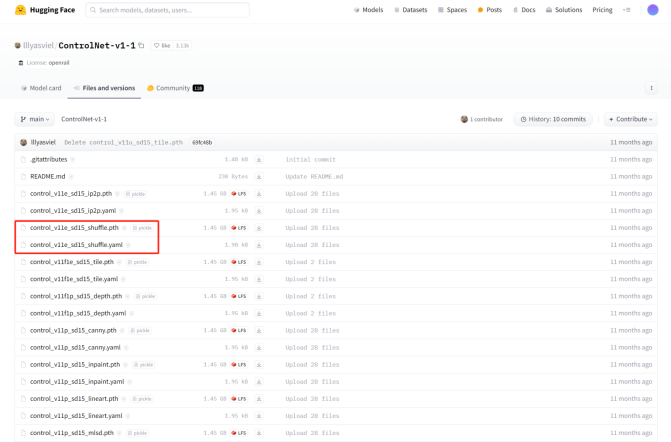The height and width of the screenshot is (442, 671).
Task: Download control_v11f1e_sd15_tile.pth file
Action: click(259, 262)
